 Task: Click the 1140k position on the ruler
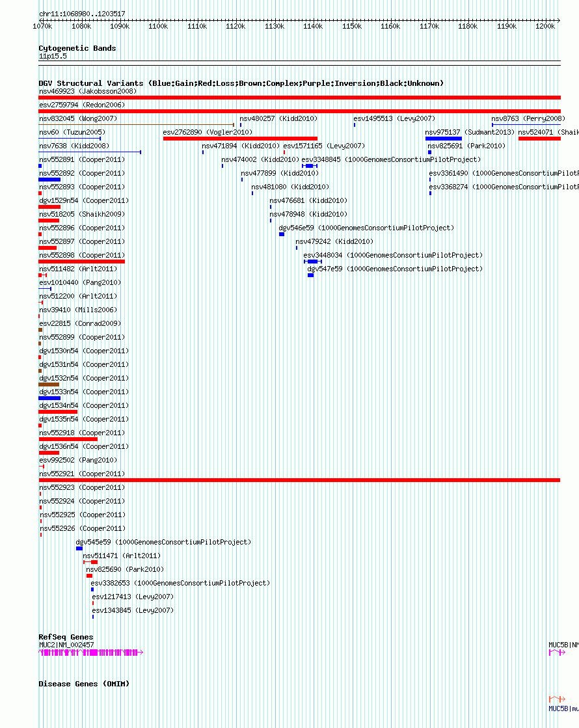(313, 27)
